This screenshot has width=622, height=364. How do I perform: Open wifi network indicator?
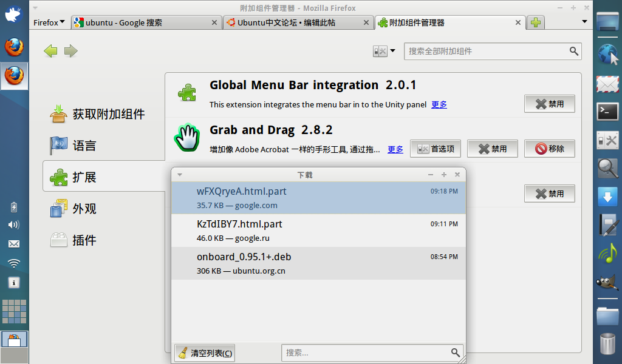coord(14,263)
